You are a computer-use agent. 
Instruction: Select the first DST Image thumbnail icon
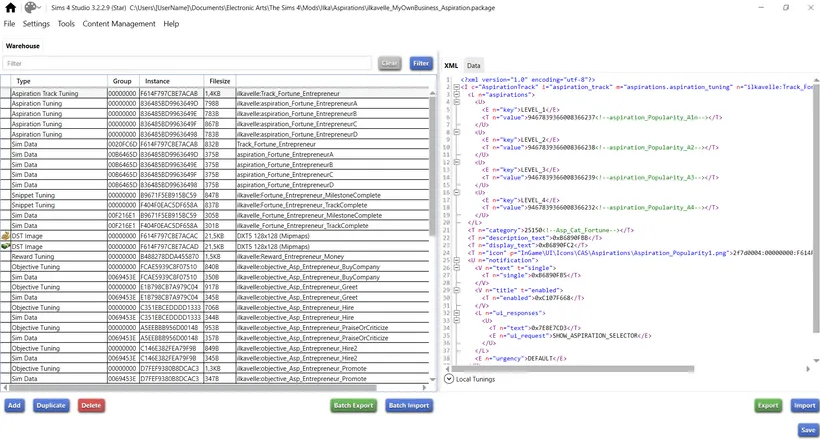[x=6, y=236]
